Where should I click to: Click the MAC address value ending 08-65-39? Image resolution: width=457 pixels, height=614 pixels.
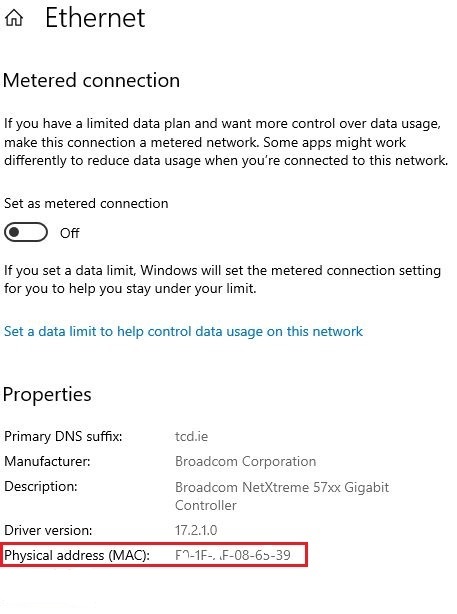click(233, 555)
